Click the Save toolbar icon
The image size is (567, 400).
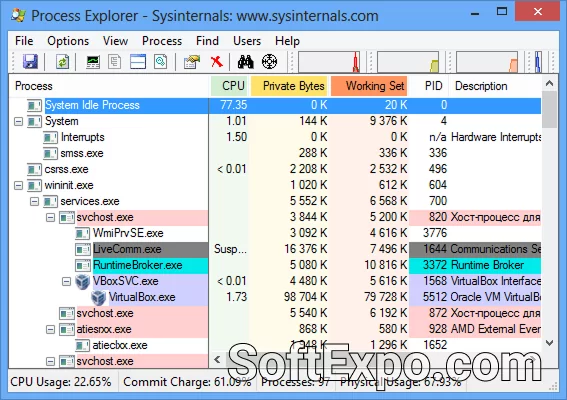point(30,61)
